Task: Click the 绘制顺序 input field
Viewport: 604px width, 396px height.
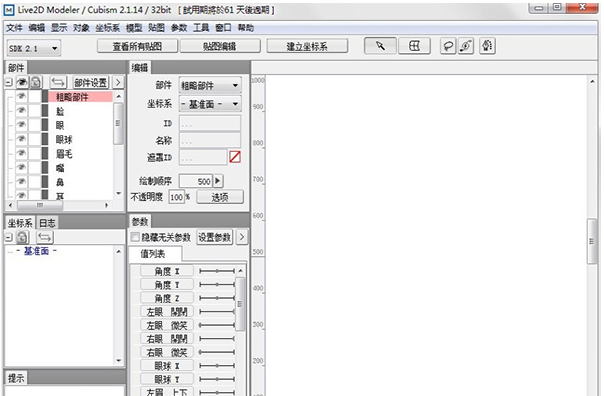Action: [x=196, y=181]
